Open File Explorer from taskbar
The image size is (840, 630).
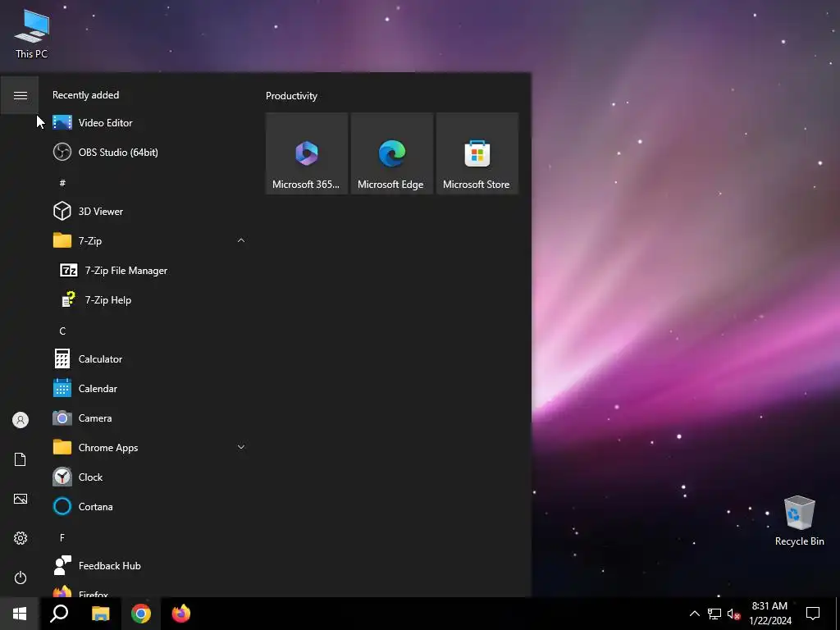tap(100, 614)
